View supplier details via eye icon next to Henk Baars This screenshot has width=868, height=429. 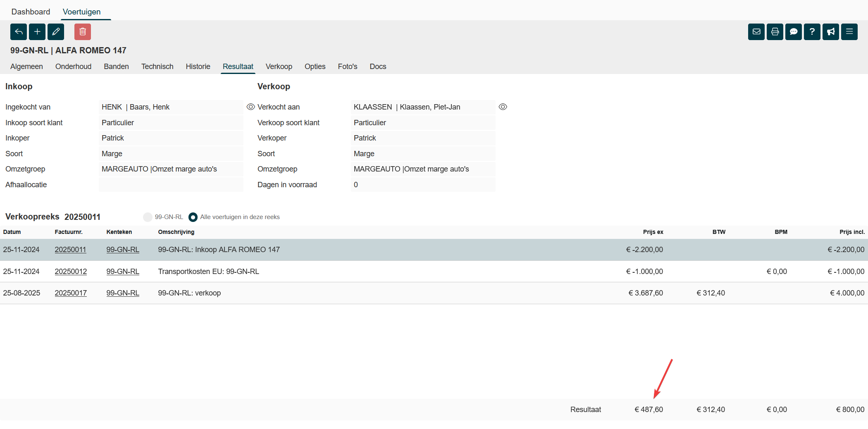click(250, 107)
